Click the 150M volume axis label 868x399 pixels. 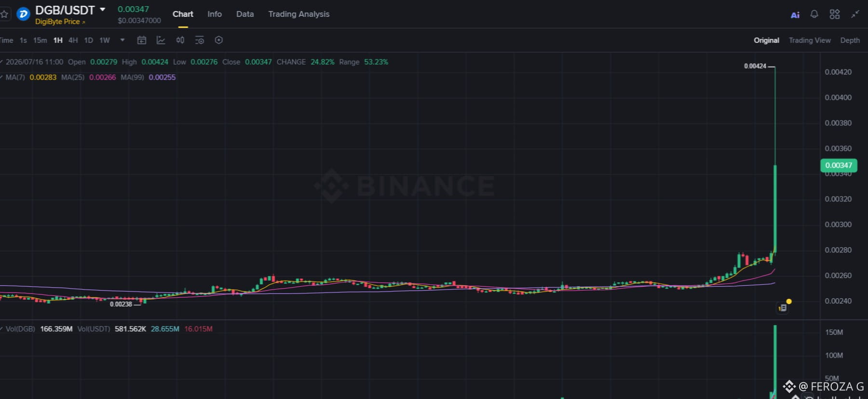point(834,332)
